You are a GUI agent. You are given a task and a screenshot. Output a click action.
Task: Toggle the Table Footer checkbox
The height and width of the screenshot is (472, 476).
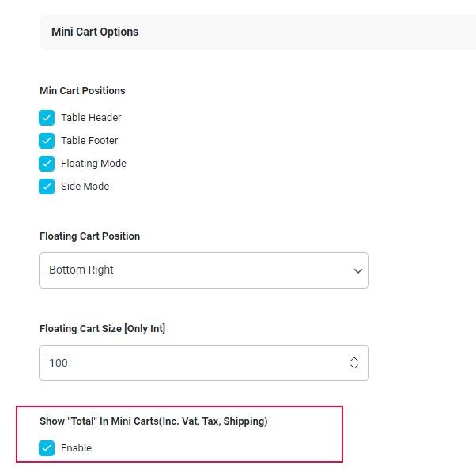point(47,141)
